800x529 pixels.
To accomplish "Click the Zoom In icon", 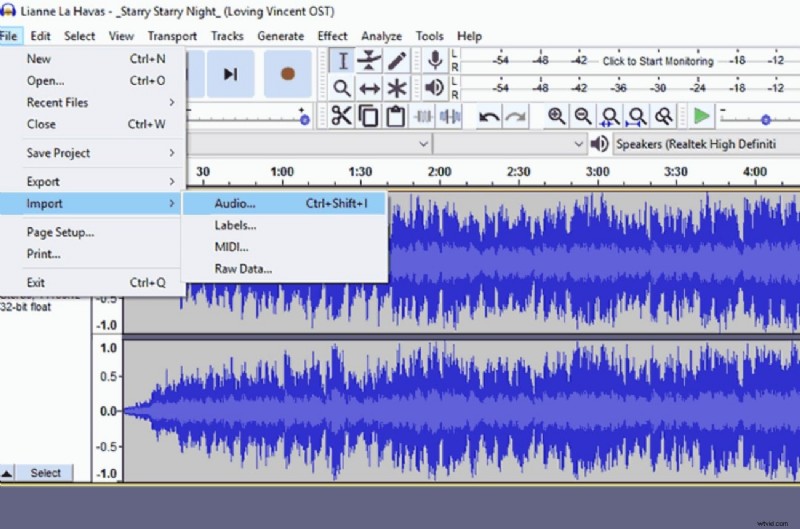I will tap(556, 116).
